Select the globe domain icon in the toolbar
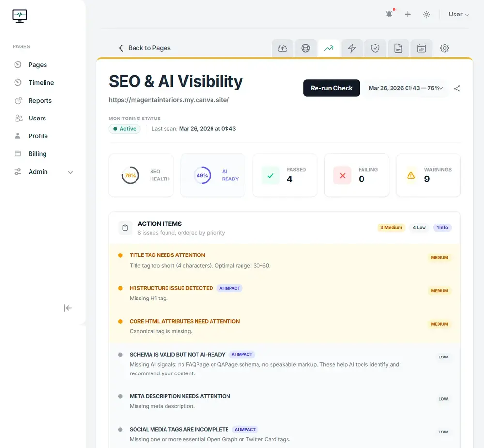The width and height of the screenshot is (484, 448). coord(306,48)
